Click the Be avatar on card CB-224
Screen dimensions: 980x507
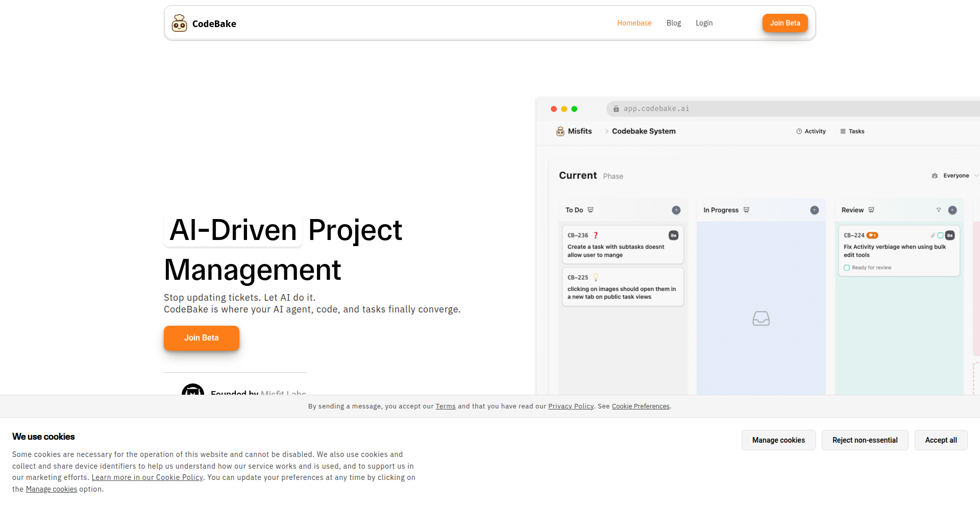pyautogui.click(x=950, y=235)
